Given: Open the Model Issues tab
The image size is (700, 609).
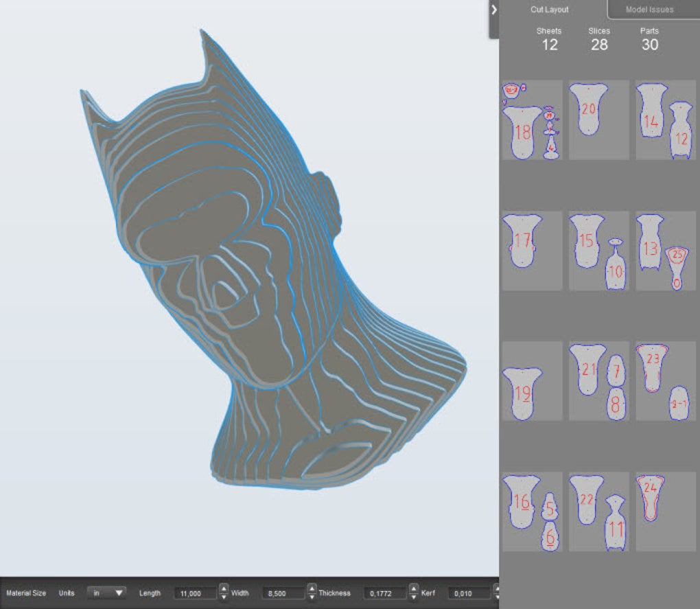Looking at the screenshot, I should [649, 10].
